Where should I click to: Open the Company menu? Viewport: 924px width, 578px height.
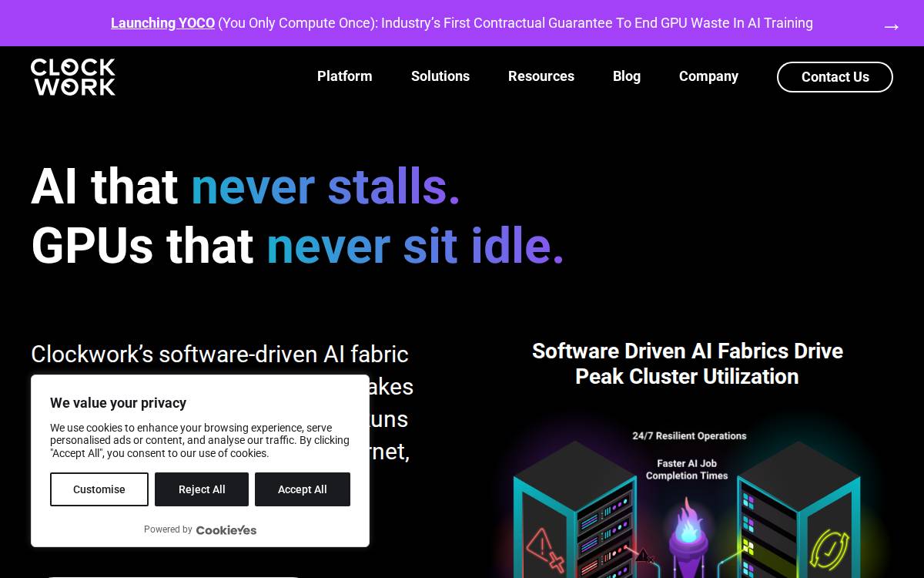coord(708,76)
